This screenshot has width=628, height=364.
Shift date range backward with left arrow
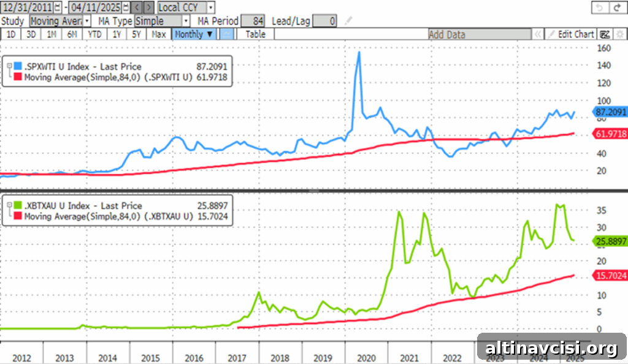(137, 7)
